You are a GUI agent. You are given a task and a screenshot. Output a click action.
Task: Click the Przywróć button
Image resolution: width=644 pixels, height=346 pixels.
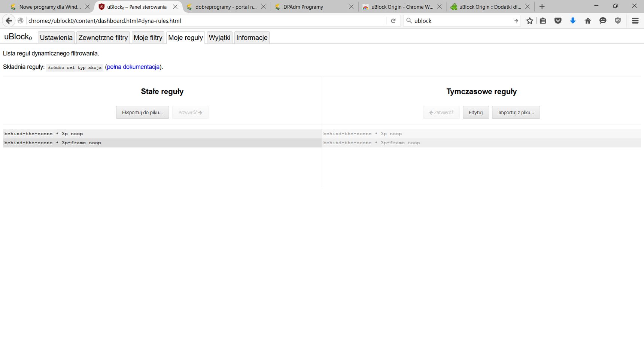point(190,112)
